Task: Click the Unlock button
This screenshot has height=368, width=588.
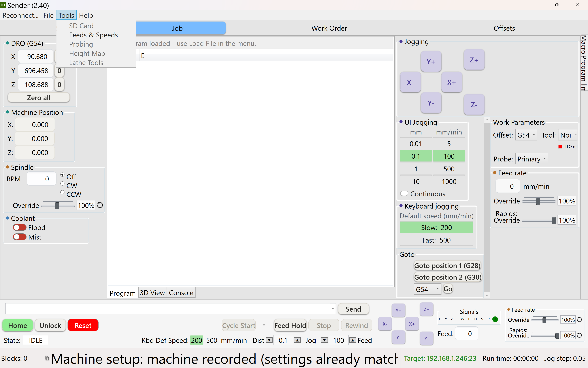Action: [50, 325]
